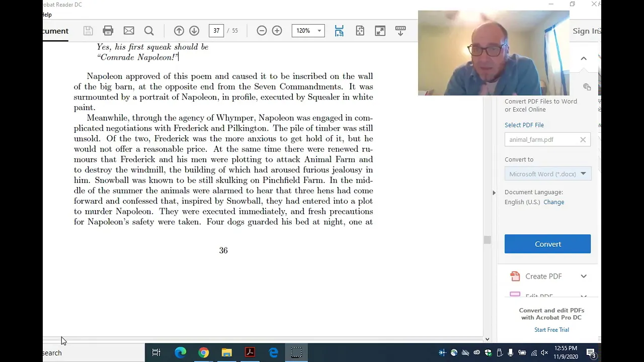Switch to Adobe Acrobat taskbar icon
Image resolution: width=644 pixels, height=362 pixels.
click(x=250, y=352)
